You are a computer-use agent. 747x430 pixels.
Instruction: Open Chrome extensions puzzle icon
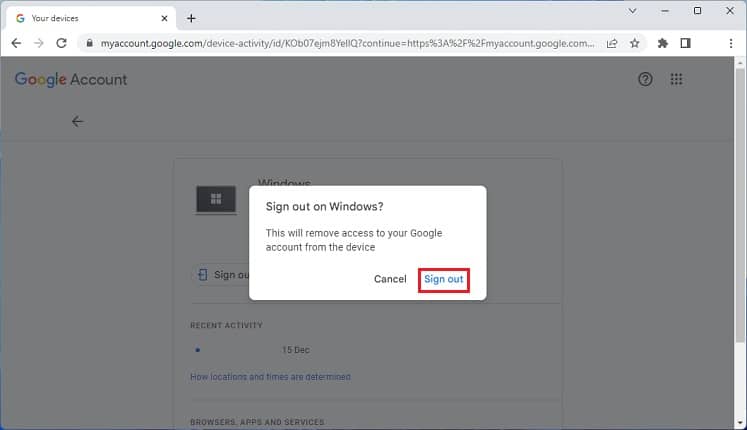pos(662,43)
